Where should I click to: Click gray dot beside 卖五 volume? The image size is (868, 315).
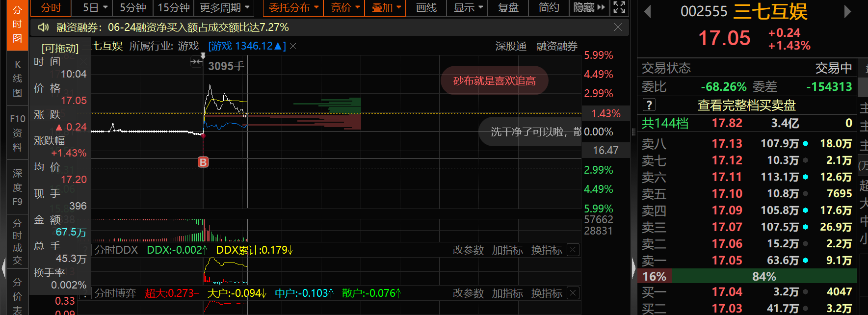click(805, 194)
